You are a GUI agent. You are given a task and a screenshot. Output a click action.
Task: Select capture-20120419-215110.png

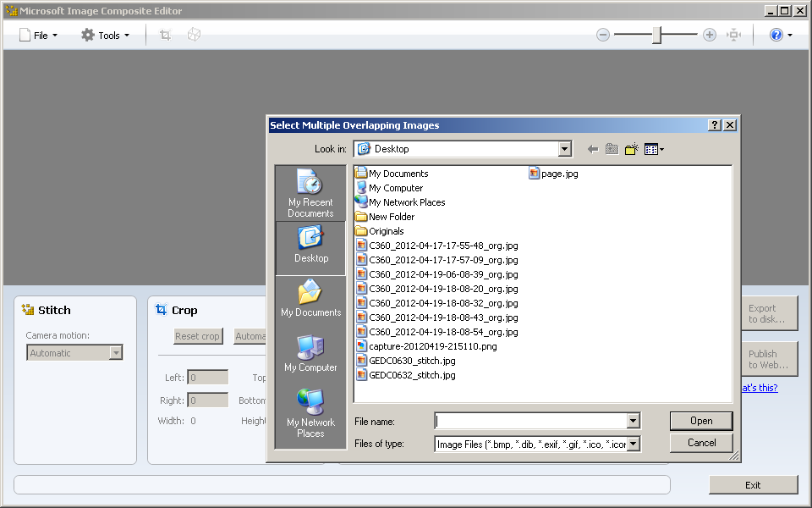(x=427, y=347)
